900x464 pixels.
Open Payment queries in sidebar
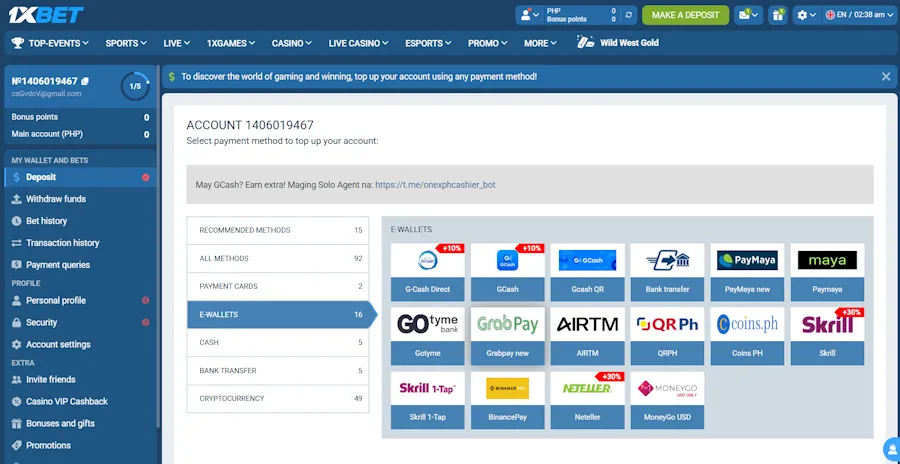coord(80,265)
